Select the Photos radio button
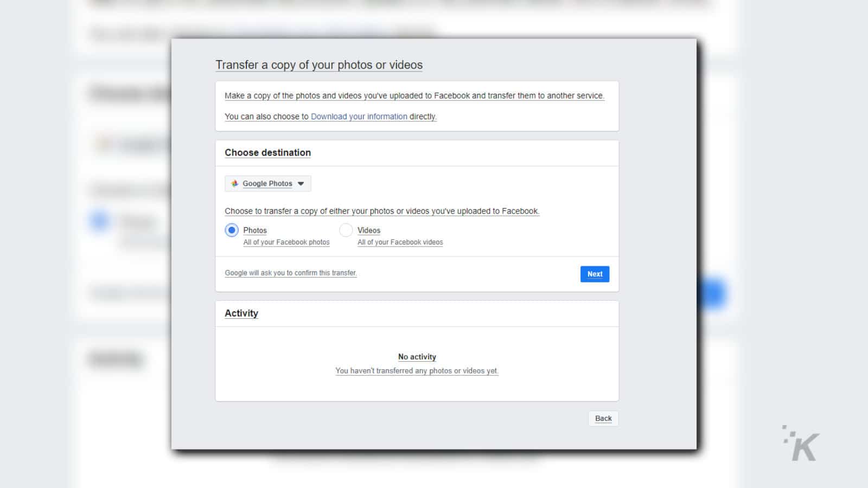The height and width of the screenshot is (488, 868). pyautogui.click(x=232, y=230)
